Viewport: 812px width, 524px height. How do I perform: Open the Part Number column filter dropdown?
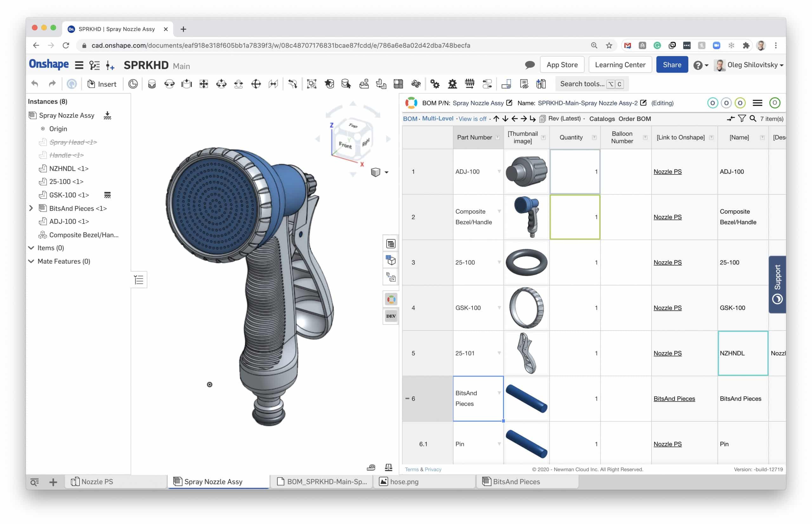(x=497, y=137)
